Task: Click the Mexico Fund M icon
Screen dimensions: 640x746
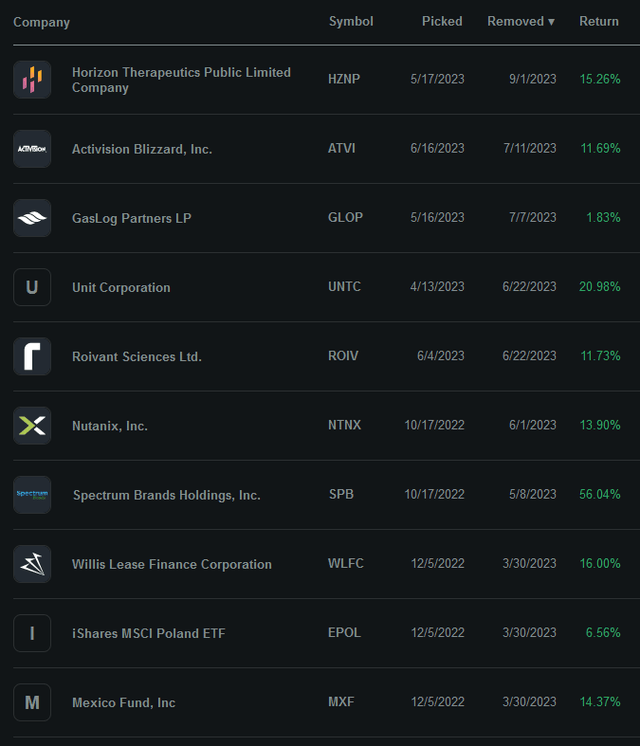Action: click(x=32, y=702)
